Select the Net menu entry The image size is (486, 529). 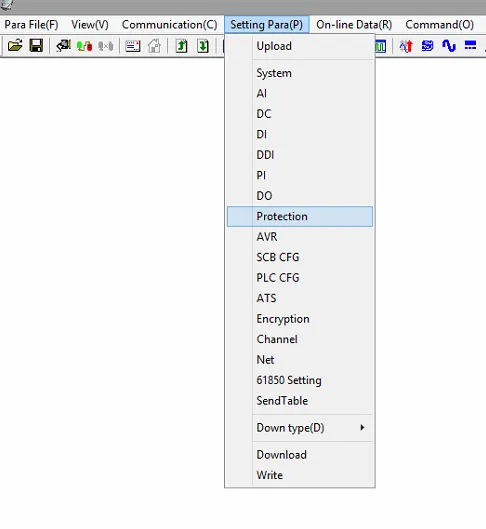300,360
